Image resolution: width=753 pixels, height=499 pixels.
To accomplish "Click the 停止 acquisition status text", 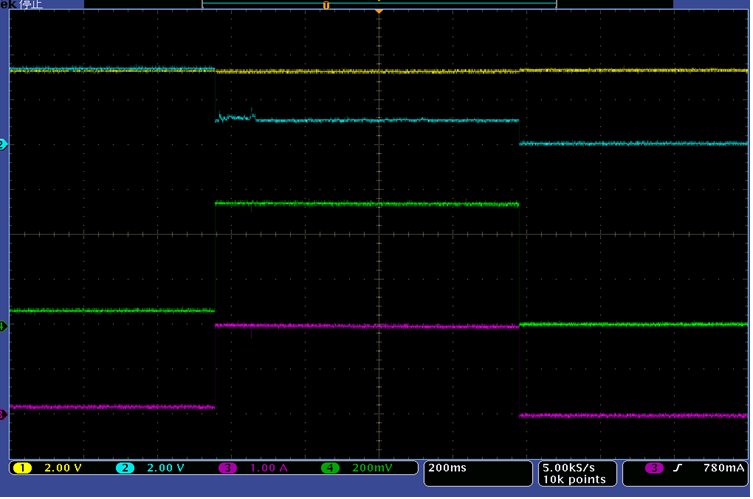I will (x=31, y=5).
